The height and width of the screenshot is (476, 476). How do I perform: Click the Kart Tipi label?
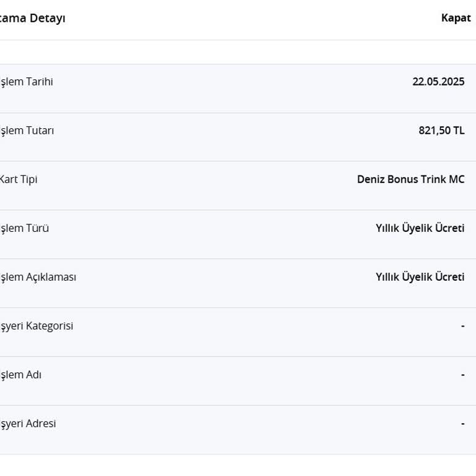click(18, 179)
